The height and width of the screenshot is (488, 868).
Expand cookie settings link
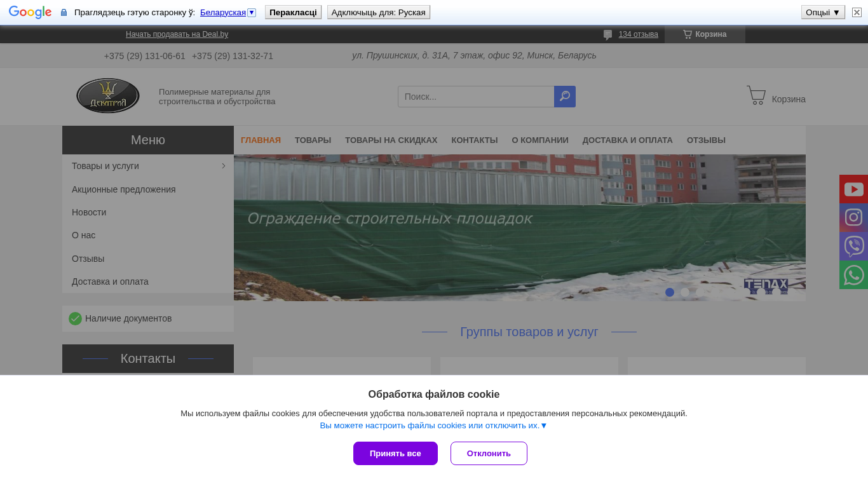433,426
